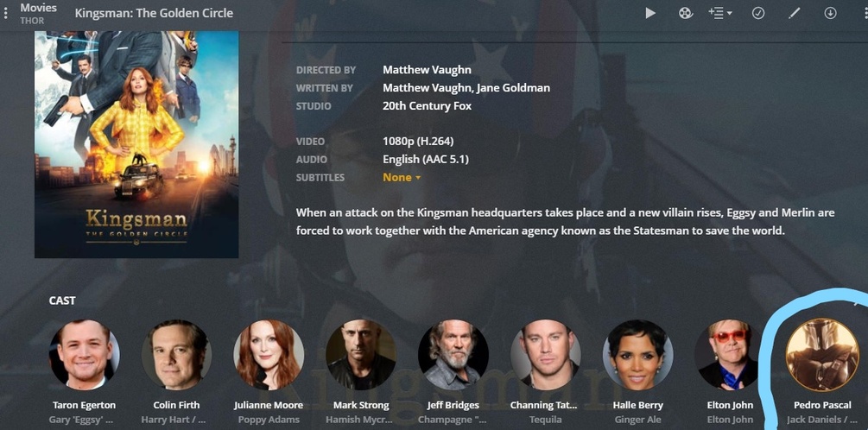Image resolution: width=868 pixels, height=430 pixels.
Task: Select Taron Egerton cast photo
Action: point(84,355)
